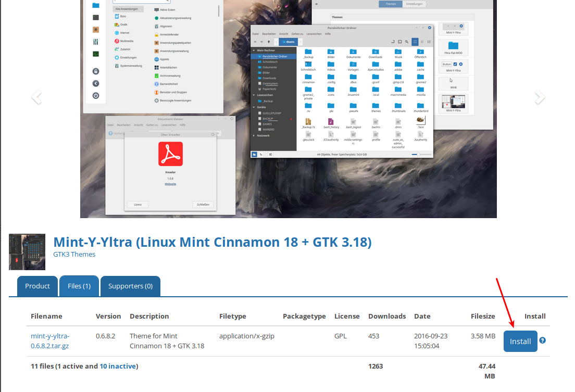Switch to the Files (1) tab

tap(79, 286)
